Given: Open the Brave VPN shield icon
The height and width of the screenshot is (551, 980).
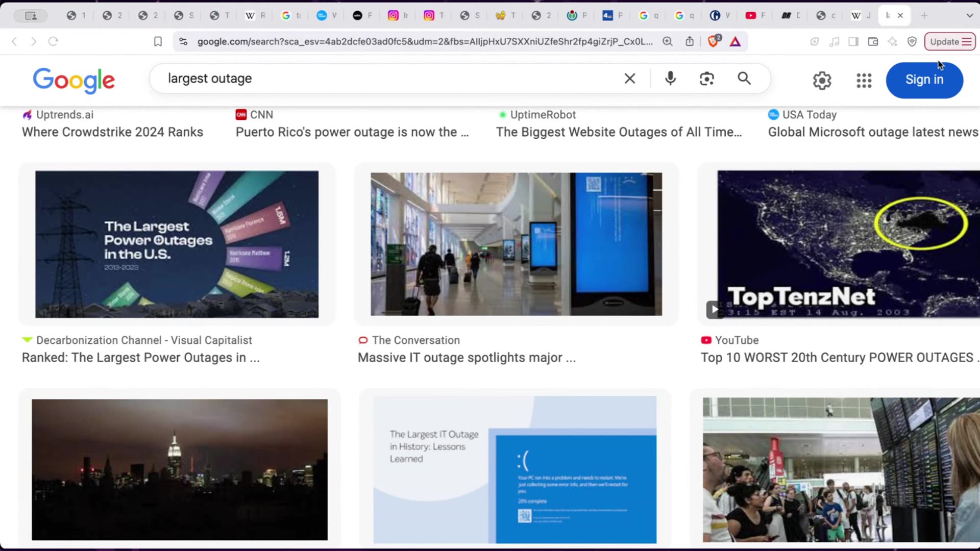Looking at the screenshot, I should 912,41.
